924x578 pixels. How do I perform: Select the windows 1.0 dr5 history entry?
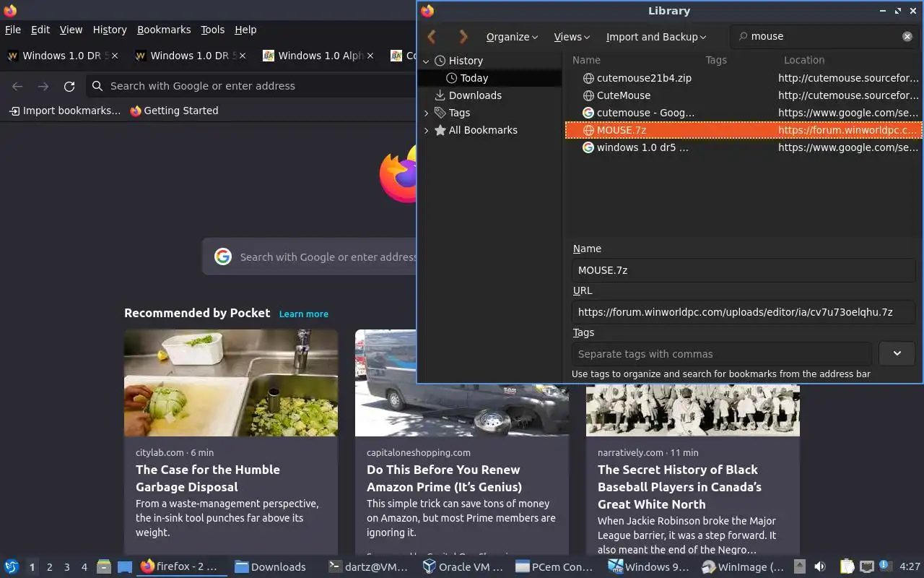[743, 147]
